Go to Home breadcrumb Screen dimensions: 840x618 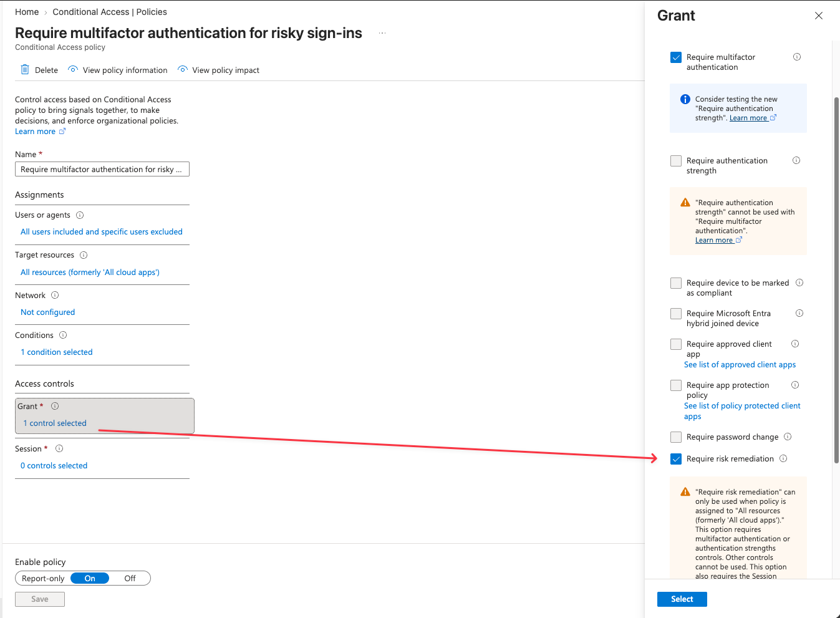click(x=27, y=12)
